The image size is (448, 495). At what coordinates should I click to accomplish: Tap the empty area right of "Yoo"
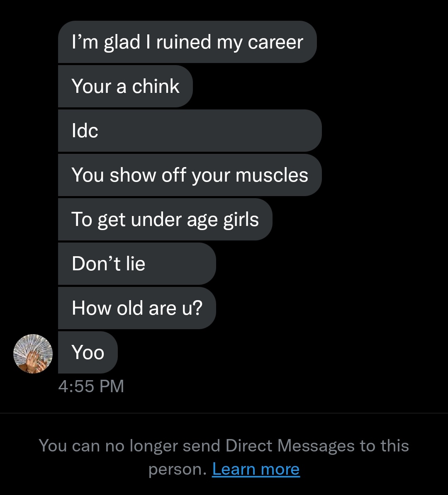tap(270, 352)
